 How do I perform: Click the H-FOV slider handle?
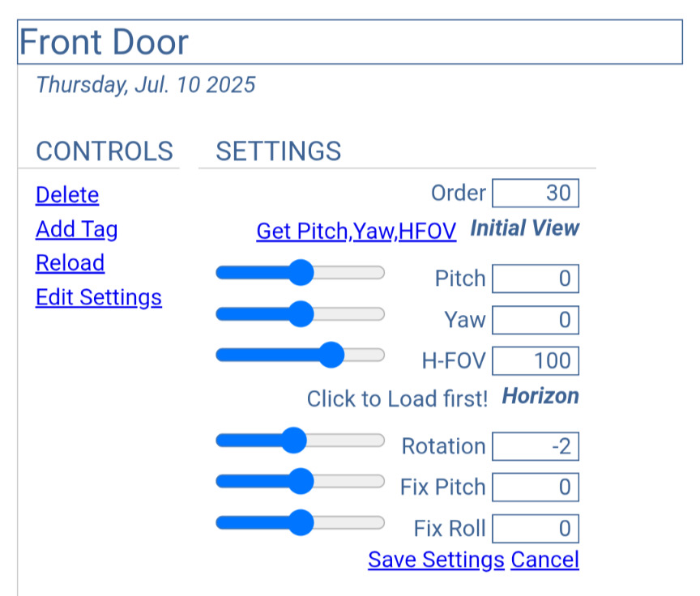[x=331, y=355]
